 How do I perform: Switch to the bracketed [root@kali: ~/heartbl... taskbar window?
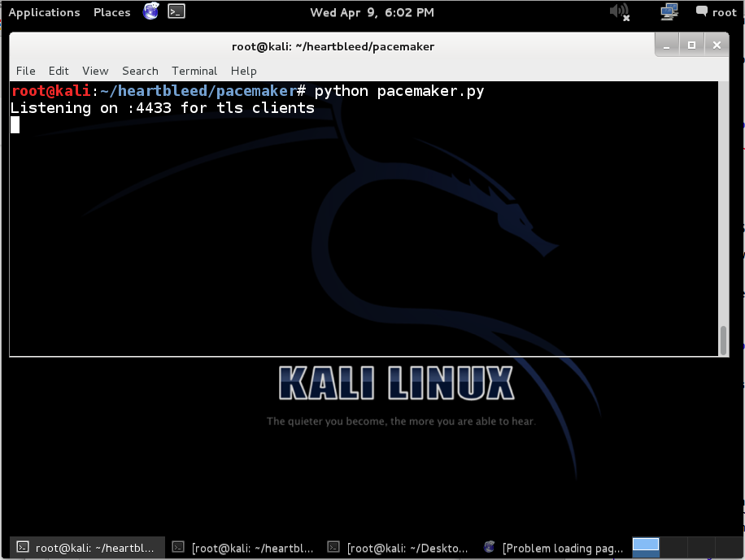click(x=243, y=548)
